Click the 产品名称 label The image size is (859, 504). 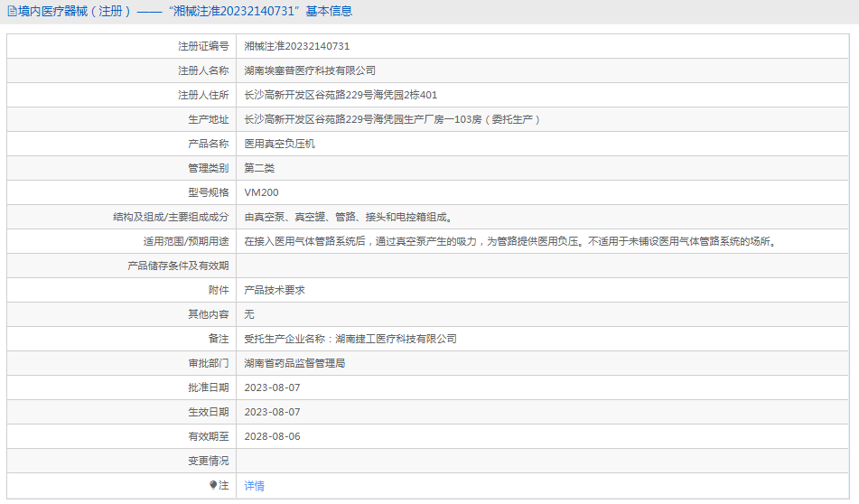point(208,145)
